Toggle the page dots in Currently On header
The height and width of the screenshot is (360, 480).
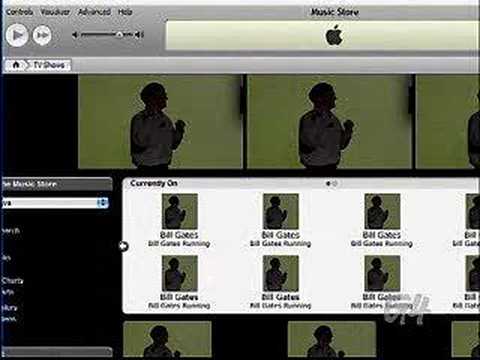pos(332,183)
